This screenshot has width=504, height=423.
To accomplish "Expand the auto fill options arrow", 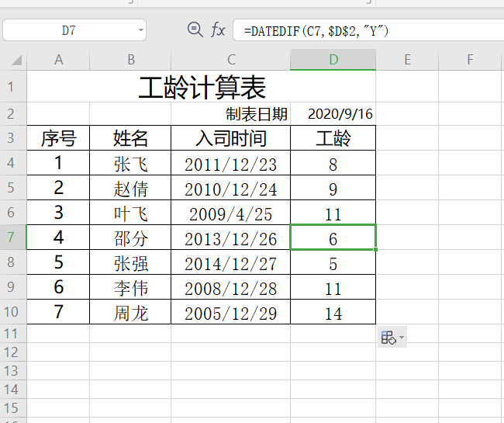I will 402,338.
